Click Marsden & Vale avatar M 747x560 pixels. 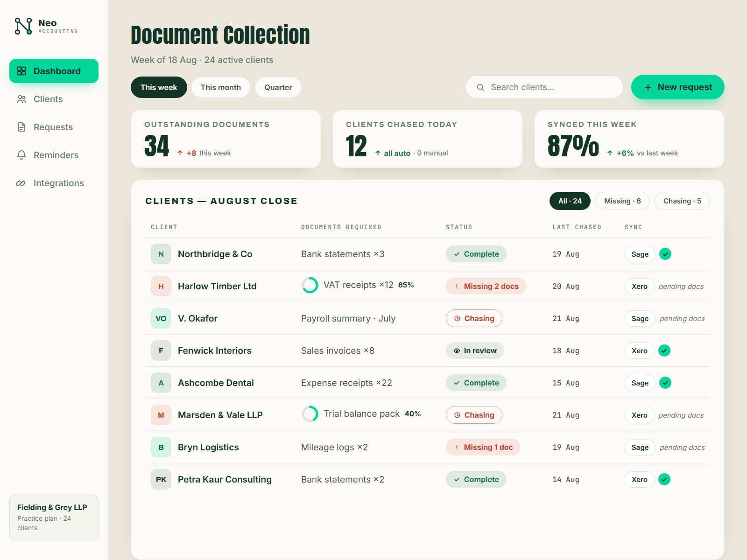[161, 415]
